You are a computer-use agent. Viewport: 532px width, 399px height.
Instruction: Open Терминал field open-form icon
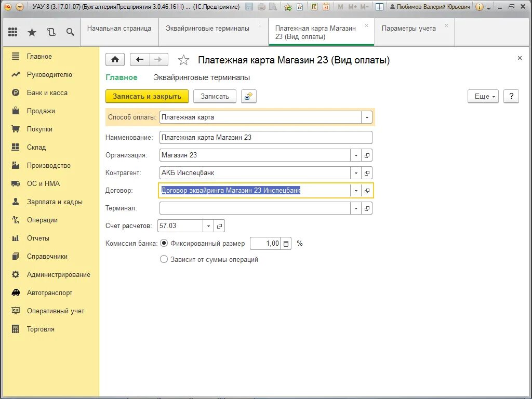coord(367,208)
